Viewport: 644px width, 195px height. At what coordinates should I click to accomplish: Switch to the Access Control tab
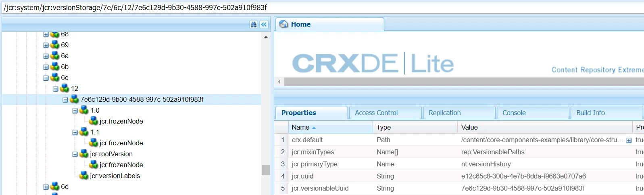coord(385,113)
